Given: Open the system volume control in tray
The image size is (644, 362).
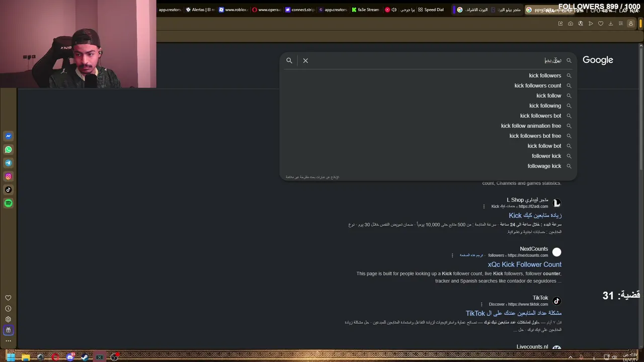Looking at the screenshot, I should pos(614,357).
